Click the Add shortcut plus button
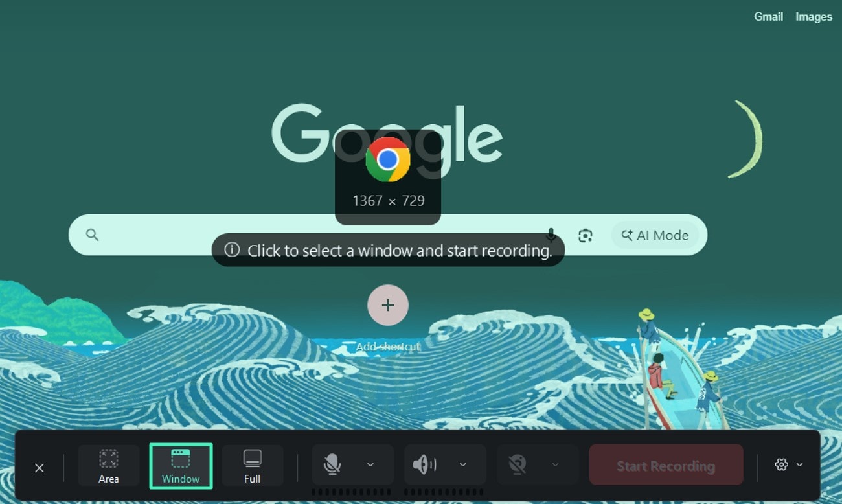The width and height of the screenshot is (842, 504). 388,304
